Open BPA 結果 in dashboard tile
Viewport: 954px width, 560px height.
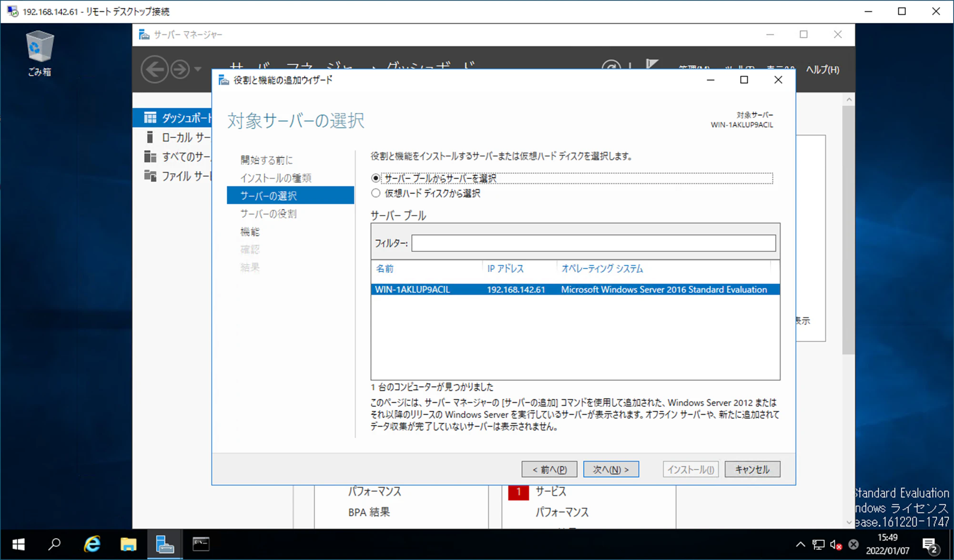point(369,512)
